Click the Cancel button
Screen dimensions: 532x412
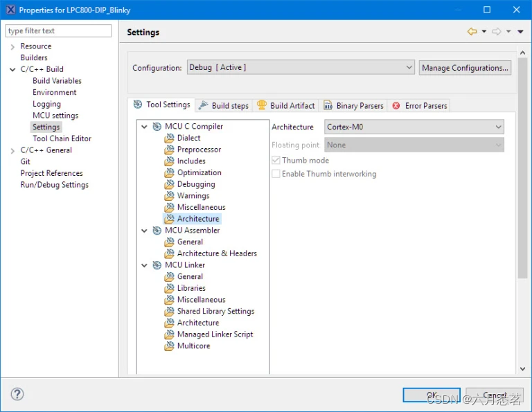(x=495, y=395)
